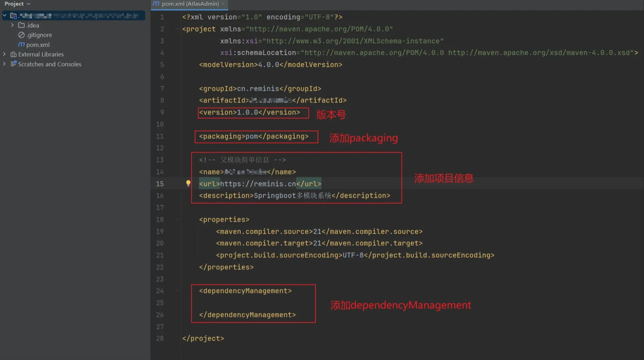644x360 pixels.
Task: Click the Maven icon on the pom.xml tab
Action: [156, 4]
